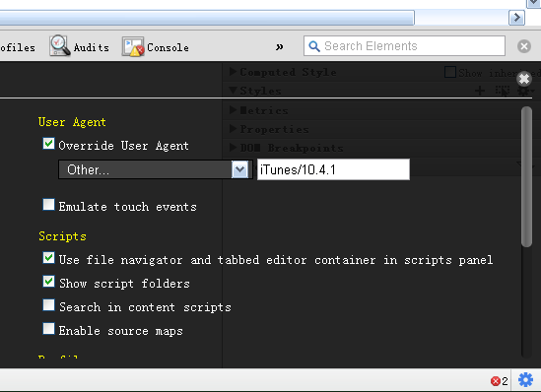Uncheck Override User Agent
This screenshot has width=541, height=392.
[48, 144]
